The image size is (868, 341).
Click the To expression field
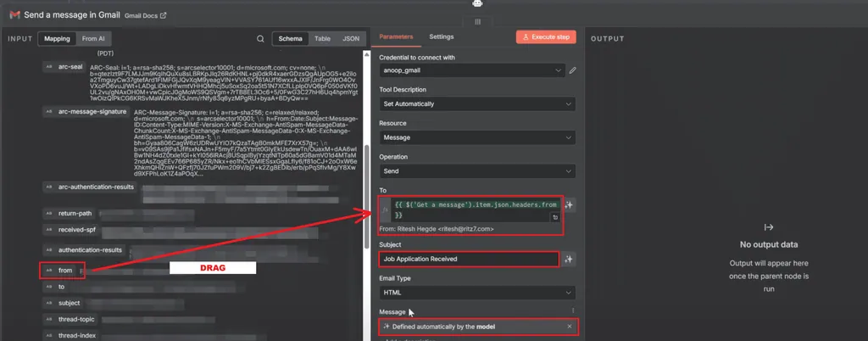pyautogui.click(x=476, y=210)
